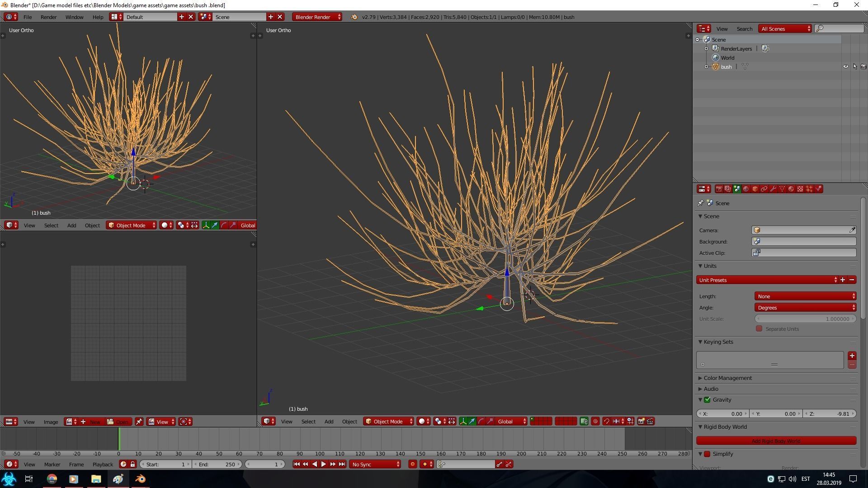This screenshot has height=488, width=868.
Task: Open the Material properties tab
Action: 792,188
